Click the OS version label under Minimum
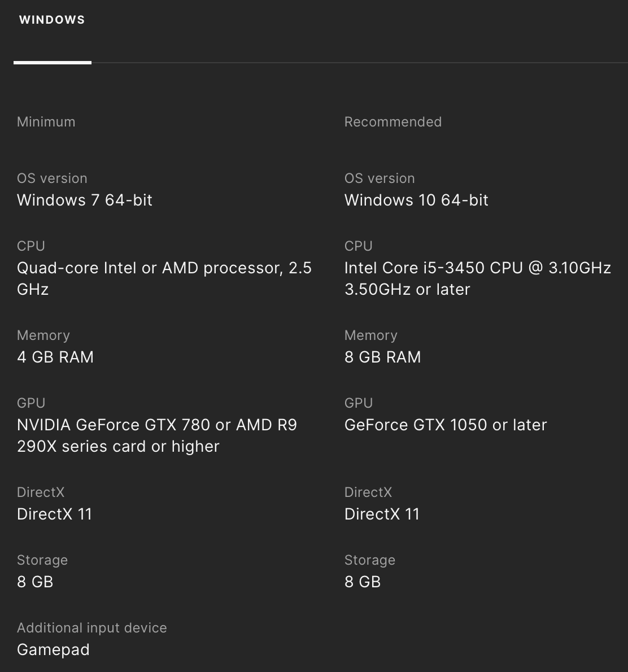 (52, 178)
